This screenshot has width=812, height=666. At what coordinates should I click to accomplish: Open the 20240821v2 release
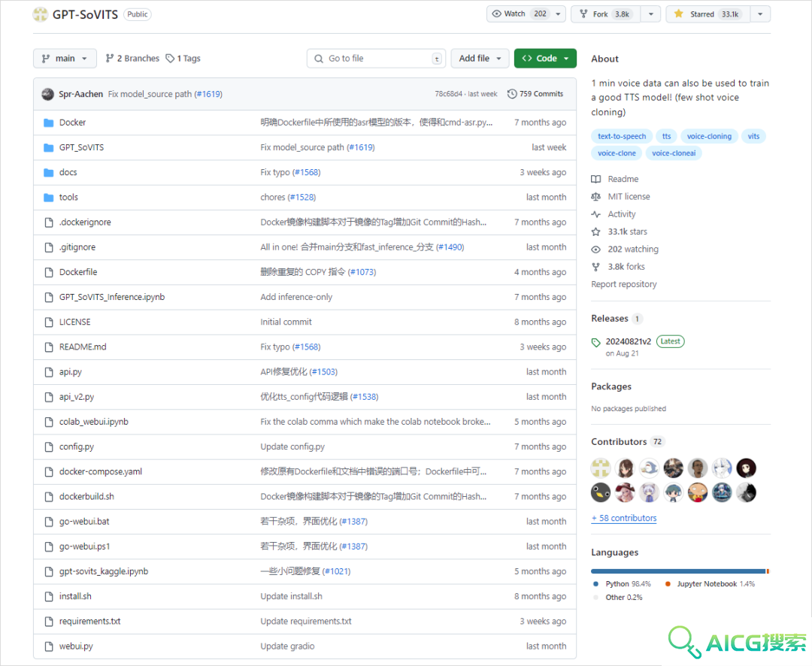(628, 342)
